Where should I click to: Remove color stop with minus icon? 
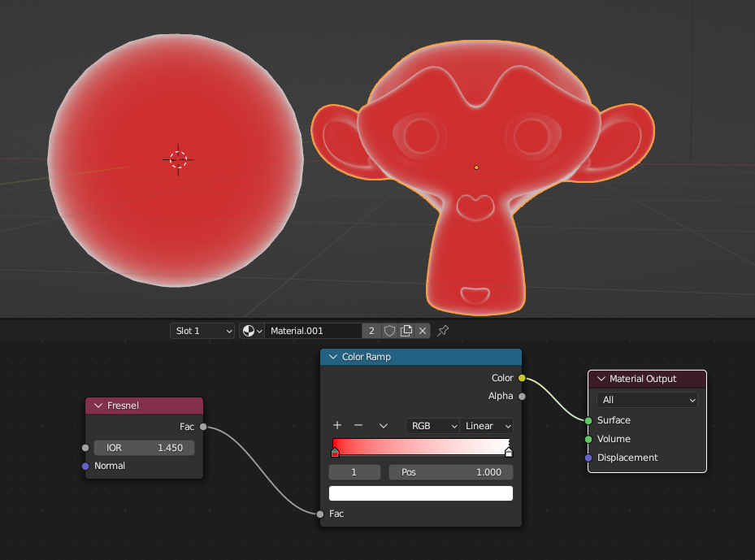pos(358,425)
